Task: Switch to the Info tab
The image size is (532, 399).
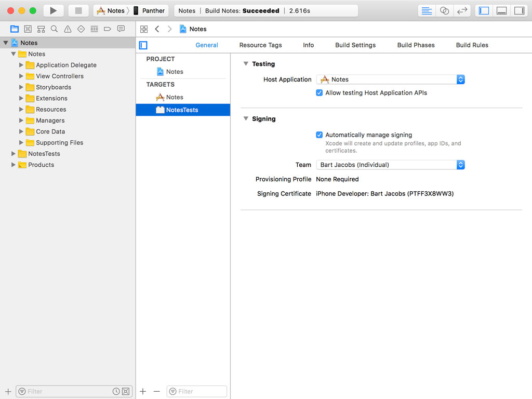Action: point(309,45)
